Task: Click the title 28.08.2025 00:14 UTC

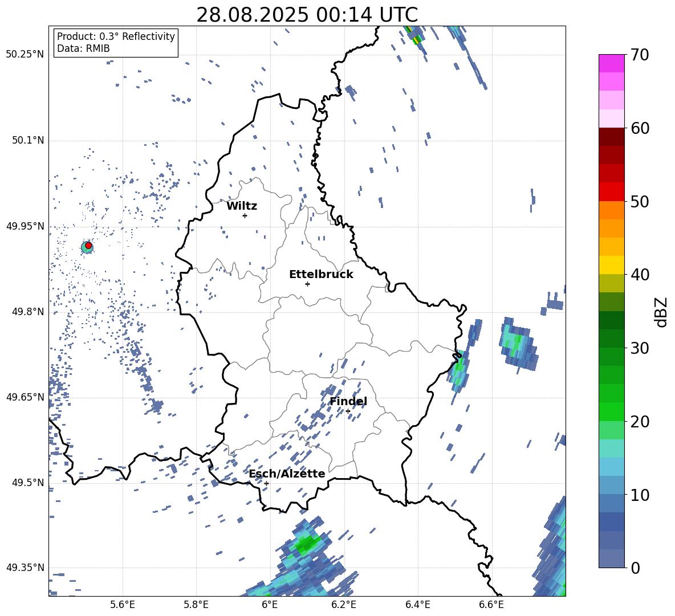Action: pos(307,15)
